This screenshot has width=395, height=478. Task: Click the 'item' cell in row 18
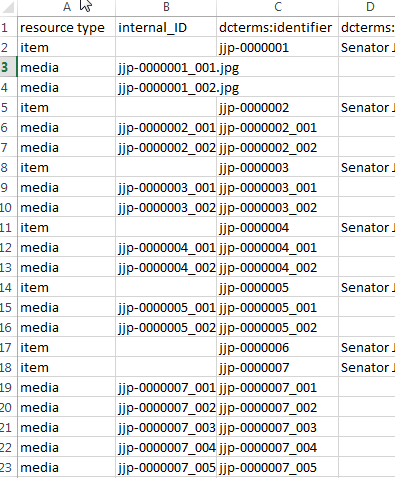coord(67,367)
